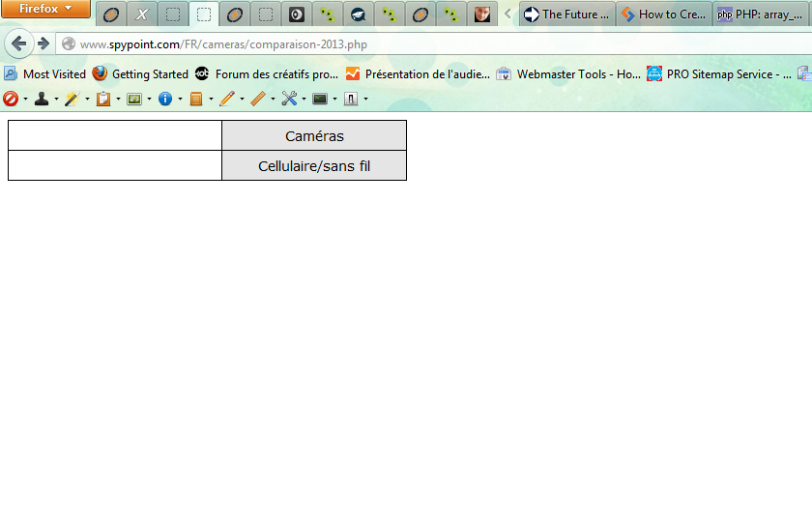Switch to The Future ... tab
This screenshot has width=812, height=520.
point(567,14)
